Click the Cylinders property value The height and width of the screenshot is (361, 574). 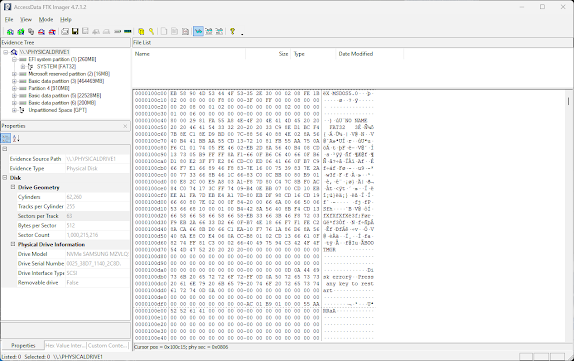click(x=97, y=197)
